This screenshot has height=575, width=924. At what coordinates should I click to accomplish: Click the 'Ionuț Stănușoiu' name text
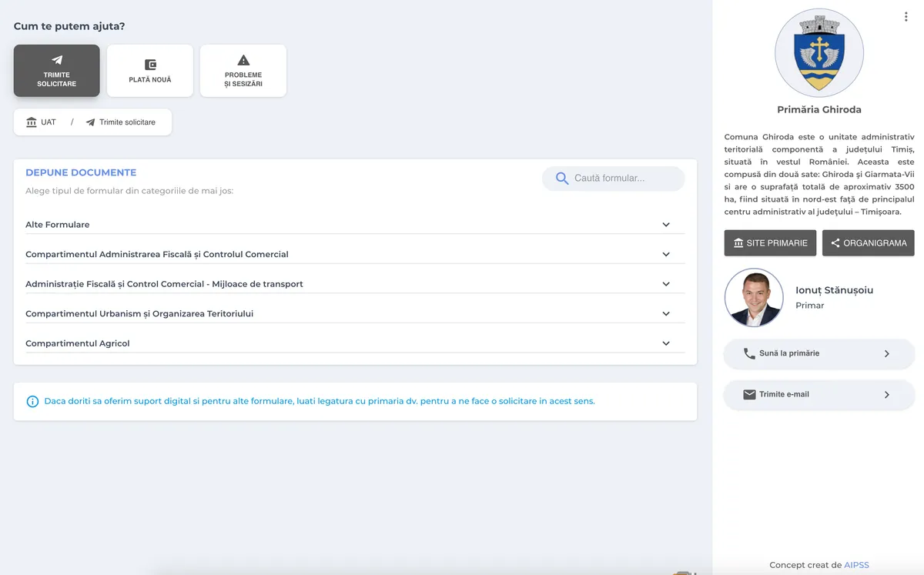[x=835, y=290]
